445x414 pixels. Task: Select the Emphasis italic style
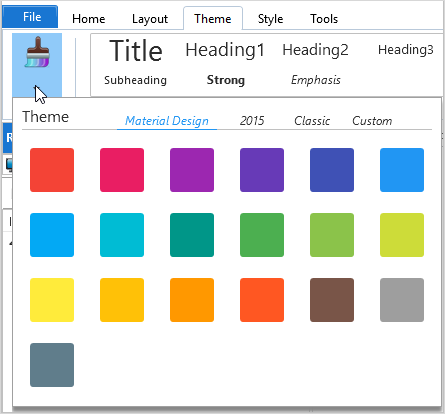(316, 80)
